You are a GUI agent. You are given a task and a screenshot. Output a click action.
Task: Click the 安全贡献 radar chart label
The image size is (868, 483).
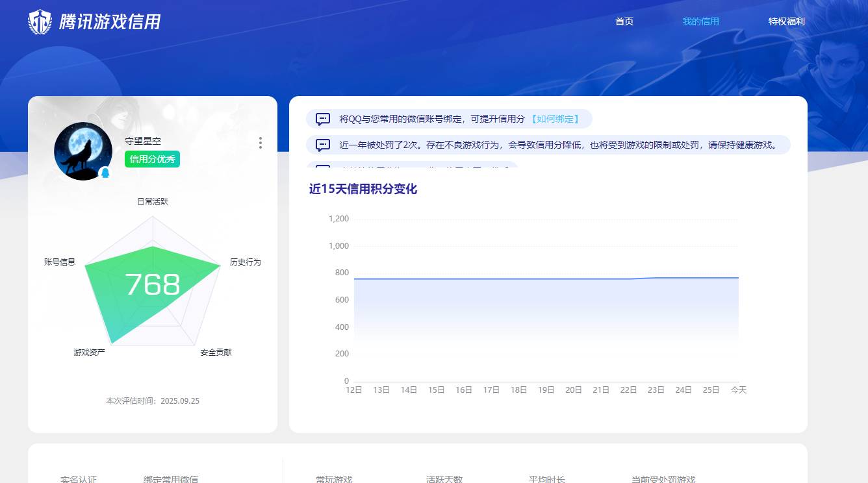(216, 351)
